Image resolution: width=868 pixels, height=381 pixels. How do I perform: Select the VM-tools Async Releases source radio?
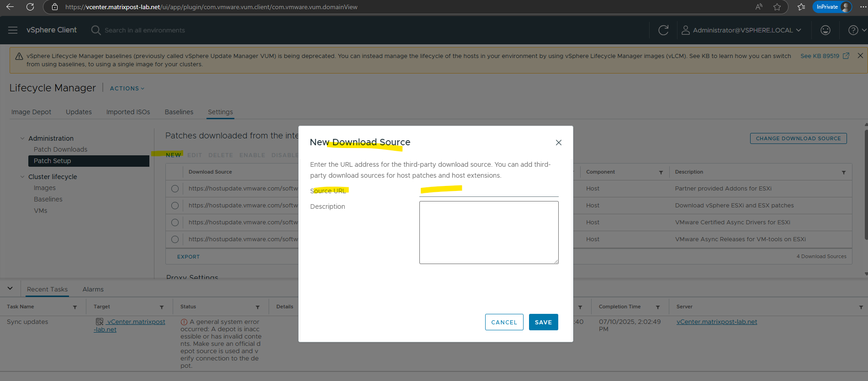point(175,239)
